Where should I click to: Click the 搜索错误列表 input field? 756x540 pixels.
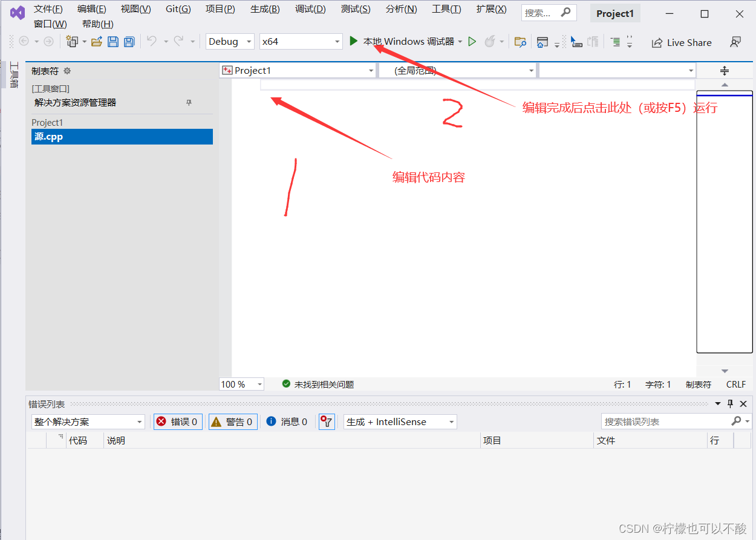(x=665, y=421)
